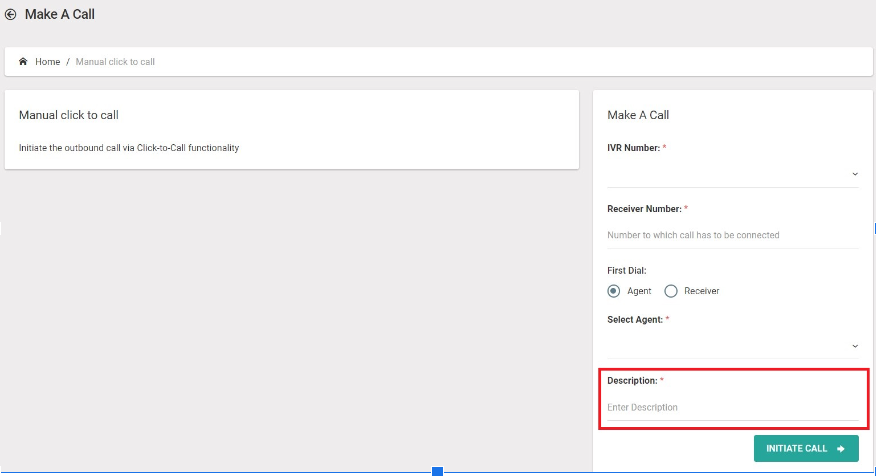Choose the Receiver label under First Dial

(702, 291)
